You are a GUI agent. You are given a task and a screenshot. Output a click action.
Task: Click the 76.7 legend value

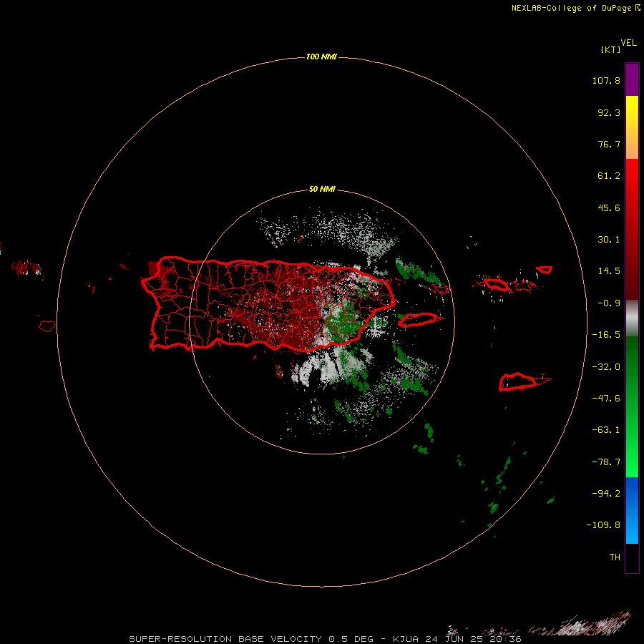click(609, 144)
